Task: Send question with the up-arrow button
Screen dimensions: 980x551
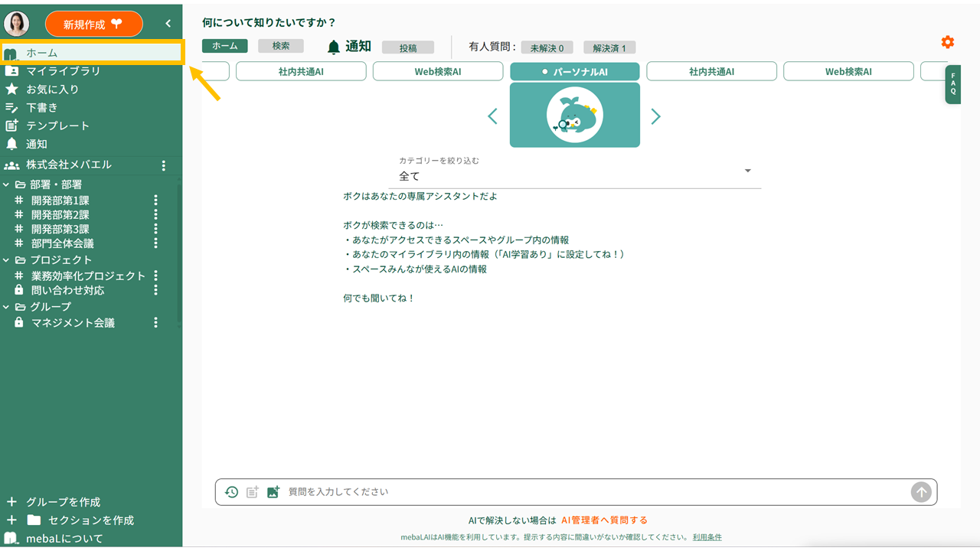Action: pyautogui.click(x=921, y=492)
